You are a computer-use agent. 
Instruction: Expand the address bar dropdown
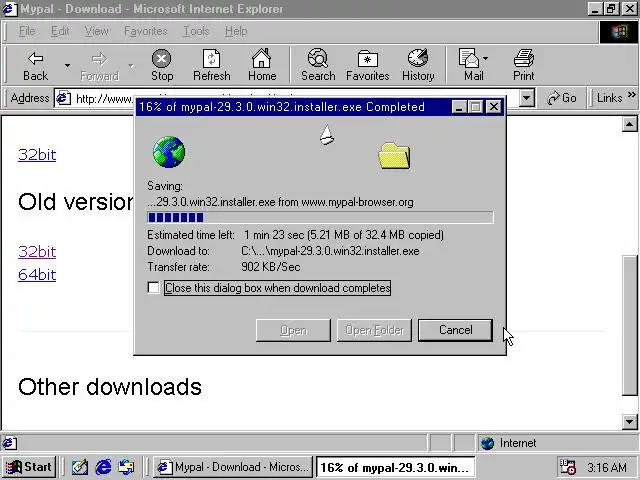coord(527,98)
